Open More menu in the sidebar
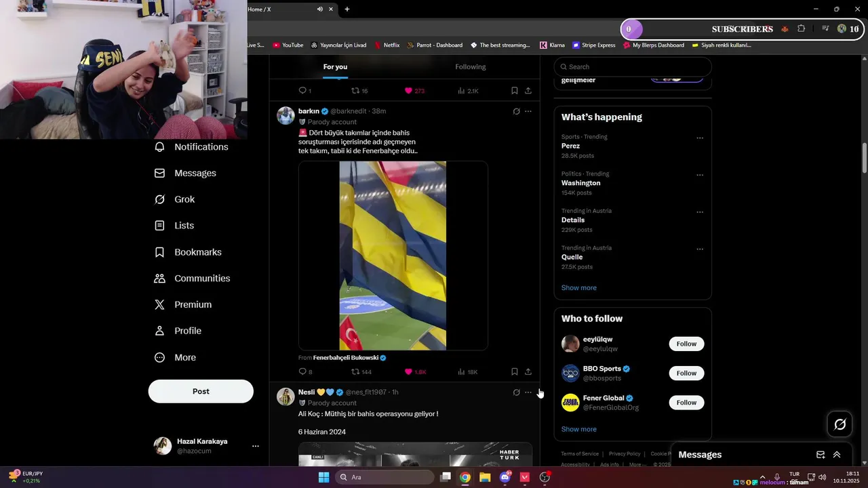The width and height of the screenshot is (868, 488). click(175, 358)
